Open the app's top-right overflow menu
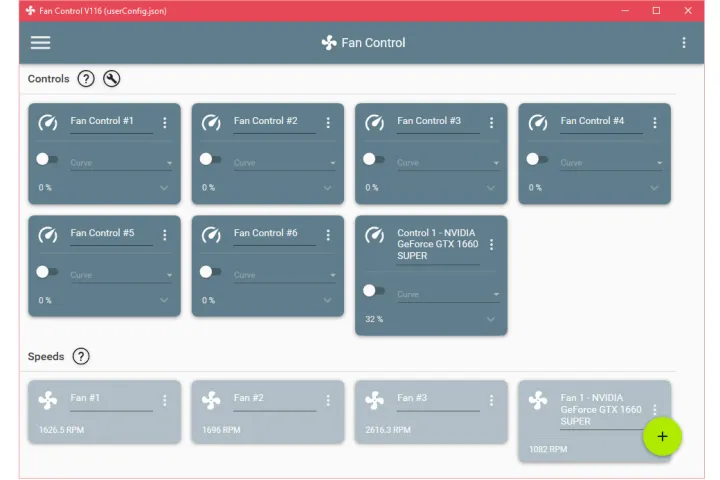720x480 pixels. tap(684, 43)
